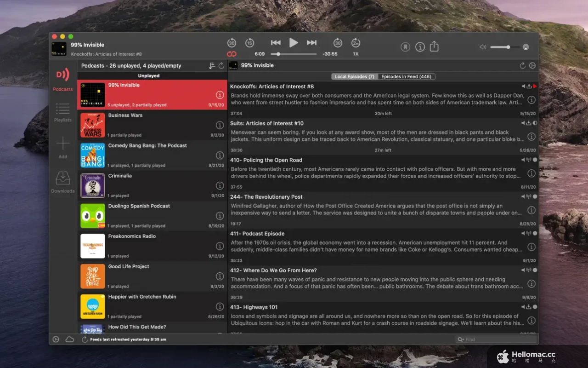
Task: Click the Happier with Gretchen Rubin artwork
Action: [93, 306]
